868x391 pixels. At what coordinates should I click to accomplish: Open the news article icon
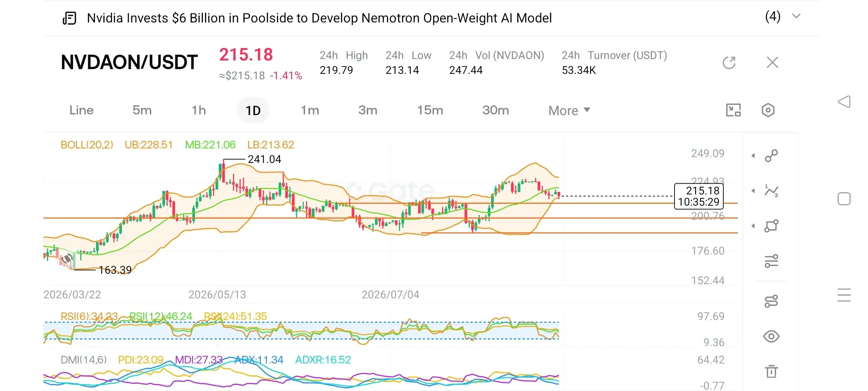(x=69, y=18)
